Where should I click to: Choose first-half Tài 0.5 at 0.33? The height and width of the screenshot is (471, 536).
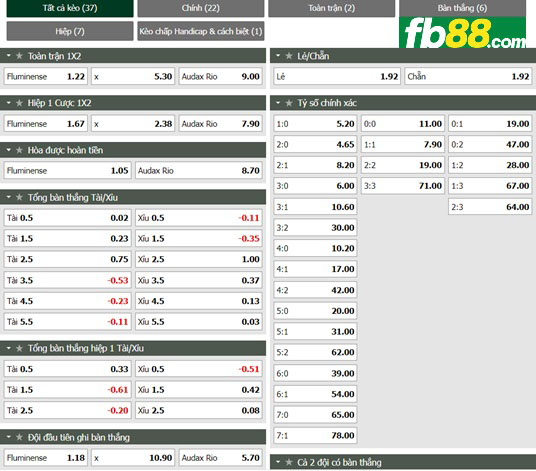[67, 369]
